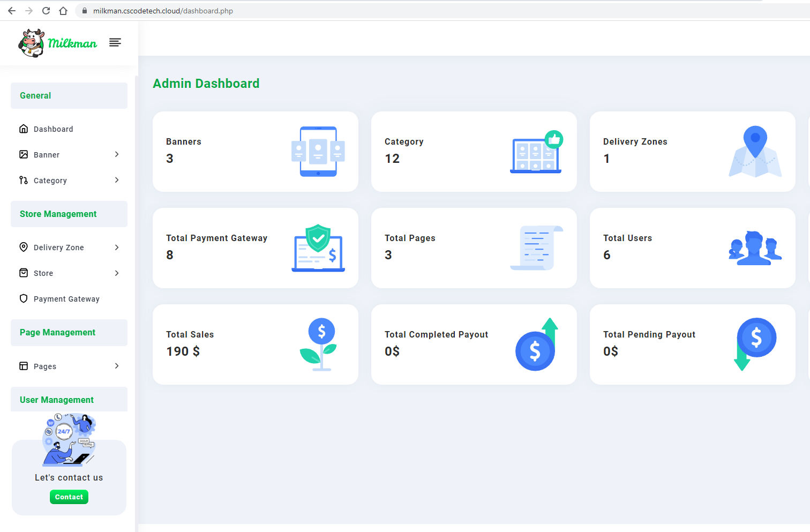This screenshot has height=532, width=810.
Task: Click the Total Users people icon
Action: pos(755,248)
